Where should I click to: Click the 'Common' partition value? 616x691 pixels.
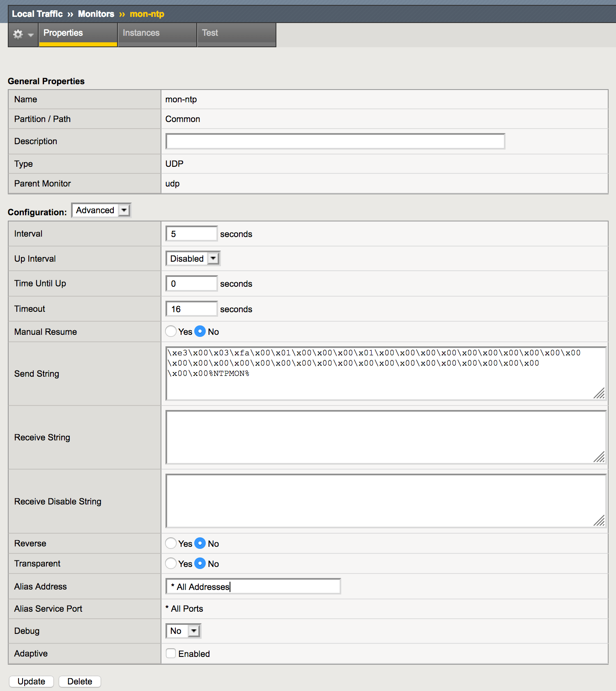click(183, 119)
